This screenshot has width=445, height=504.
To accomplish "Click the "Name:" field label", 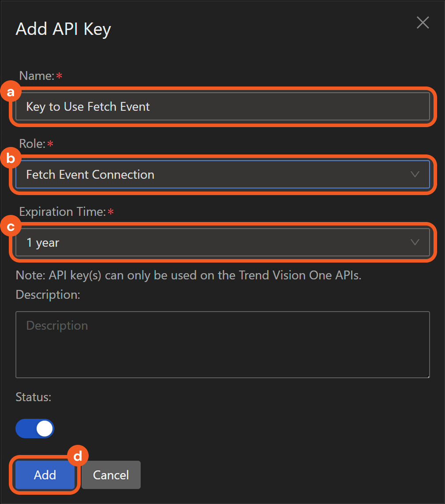I will point(36,76).
